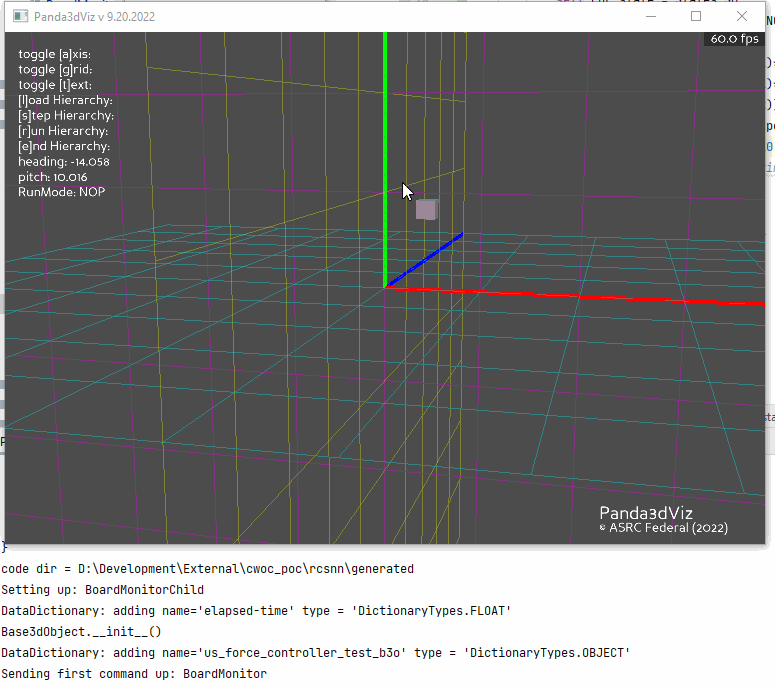Viewport: 775px width, 689px height.
Task: Close the Panda3dViz window
Action: (x=742, y=16)
